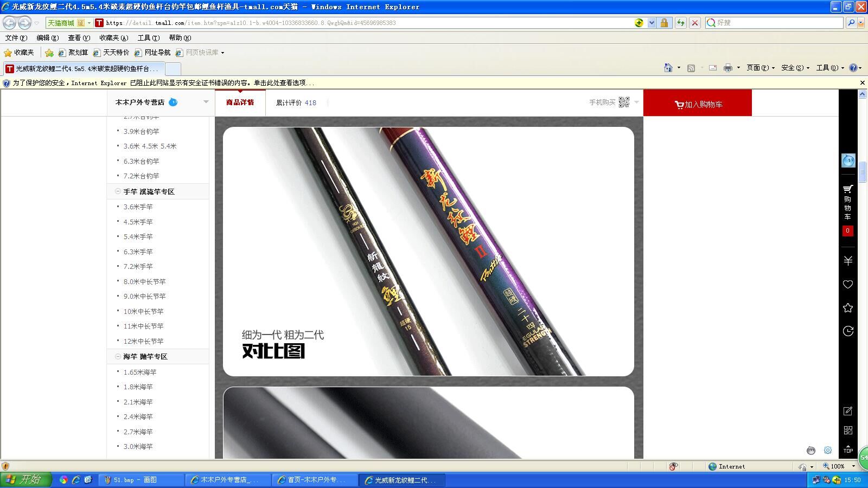The height and width of the screenshot is (488, 868).
Task: Click the heart favorites icon in the sidebar
Action: click(848, 284)
